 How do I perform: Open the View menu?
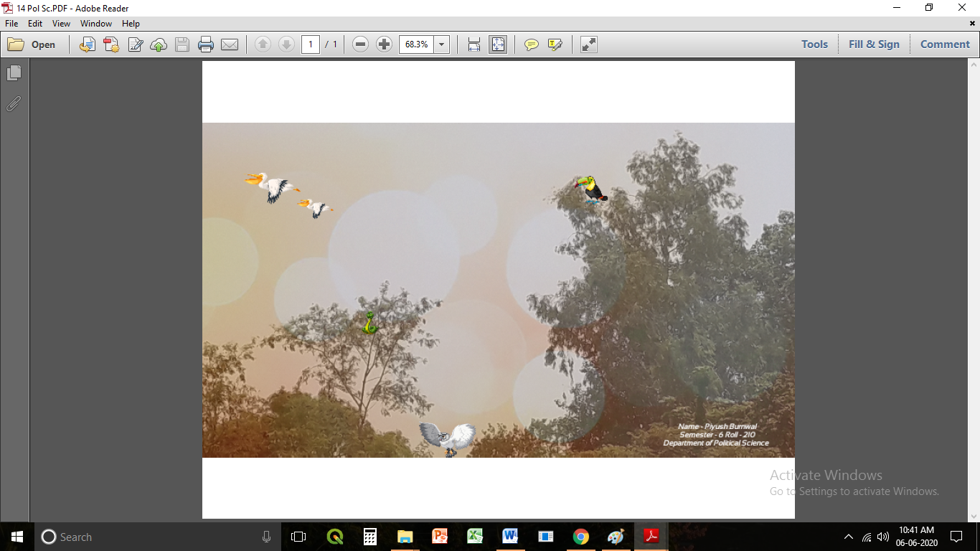click(61, 24)
